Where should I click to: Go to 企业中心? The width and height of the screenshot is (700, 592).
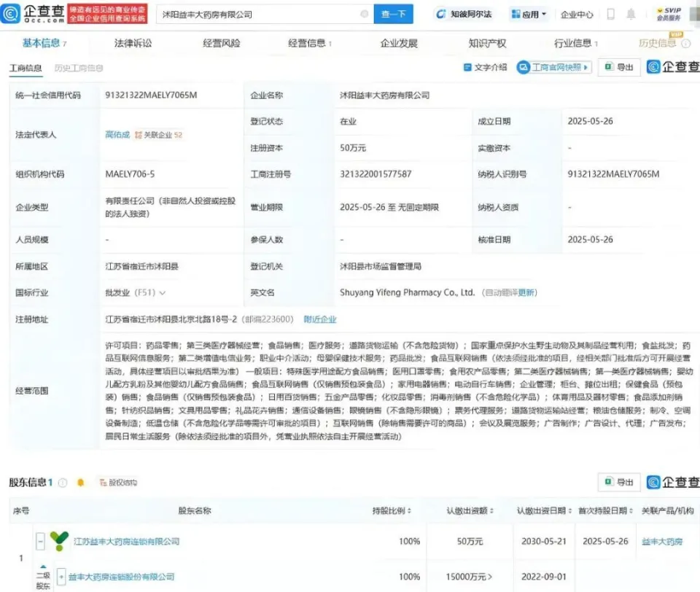pos(577,15)
